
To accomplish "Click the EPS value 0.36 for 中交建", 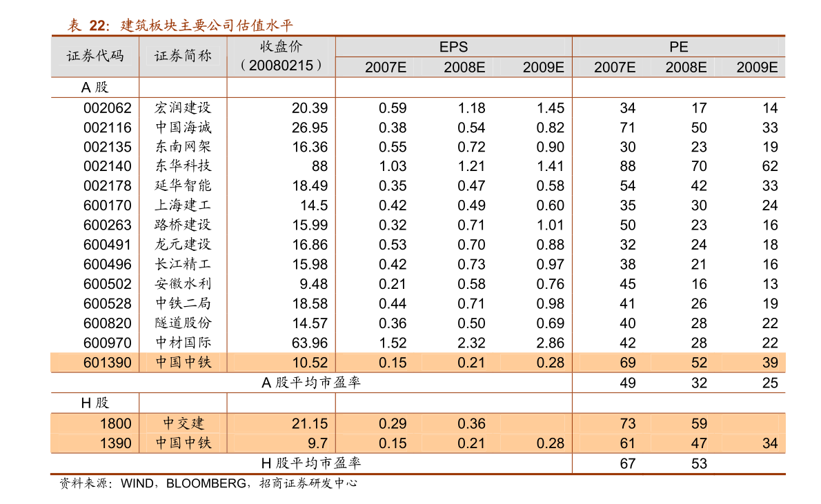I will pos(471,424).
